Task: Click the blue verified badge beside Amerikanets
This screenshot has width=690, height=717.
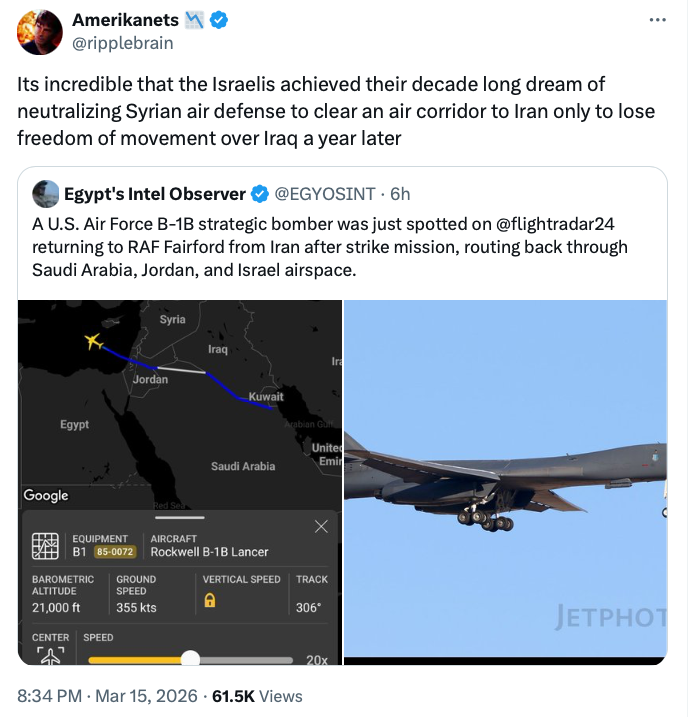Action: [217, 21]
